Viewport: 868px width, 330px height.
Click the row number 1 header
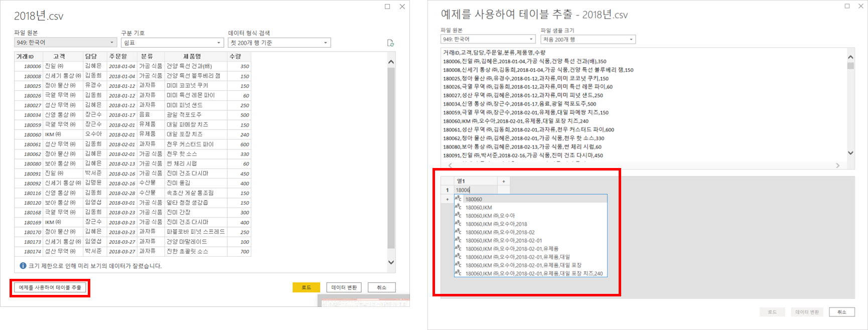click(447, 190)
